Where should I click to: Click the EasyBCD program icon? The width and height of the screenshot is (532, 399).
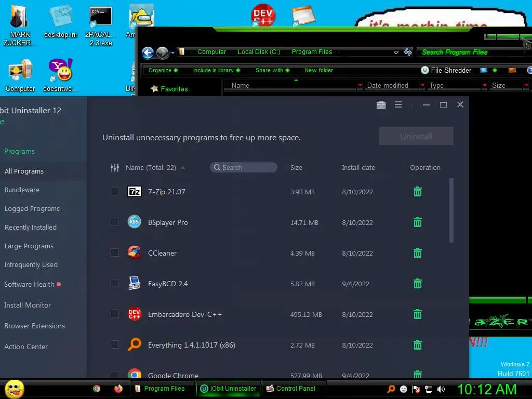point(135,283)
